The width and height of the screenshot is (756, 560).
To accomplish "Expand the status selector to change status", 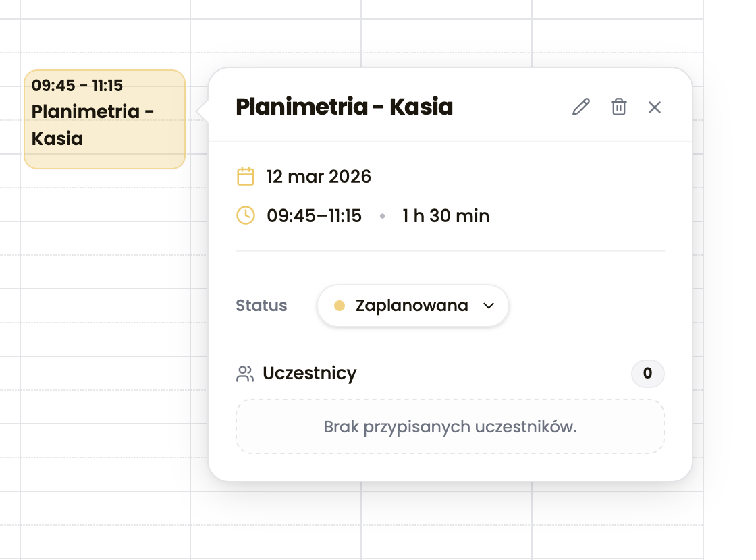I will pyautogui.click(x=412, y=306).
